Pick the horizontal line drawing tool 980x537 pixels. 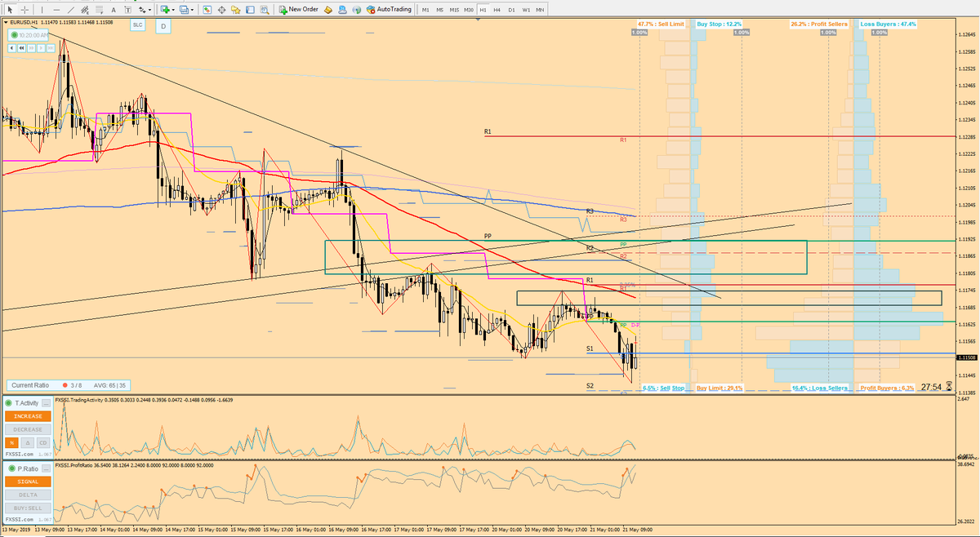tap(57, 9)
